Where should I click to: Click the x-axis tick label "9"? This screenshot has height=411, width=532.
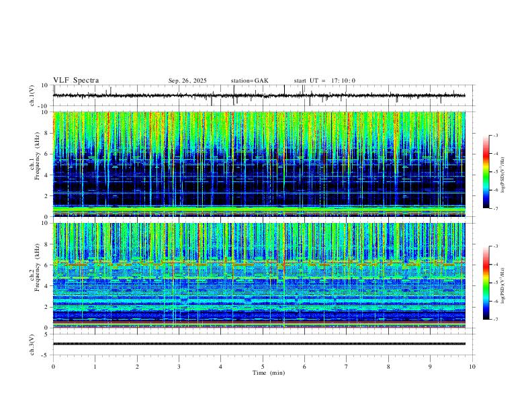coord(430,367)
